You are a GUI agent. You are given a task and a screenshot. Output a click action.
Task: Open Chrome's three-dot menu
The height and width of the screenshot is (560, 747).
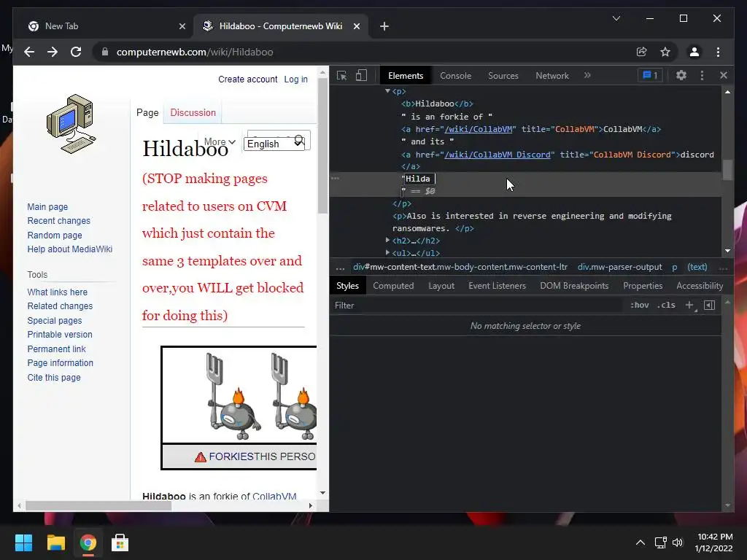click(718, 52)
